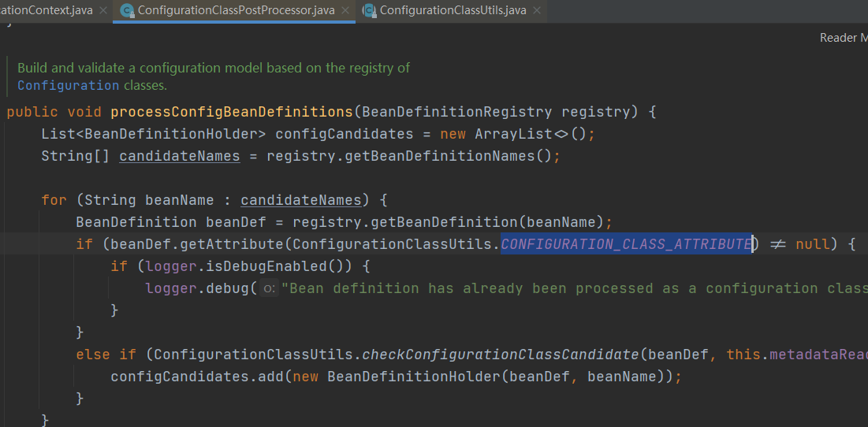Image resolution: width=868 pixels, height=427 pixels.
Task: Click configCandidates in the List declaration line
Action: click(x=345, y=134)
